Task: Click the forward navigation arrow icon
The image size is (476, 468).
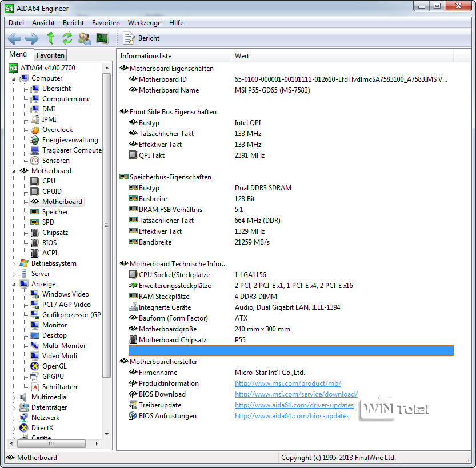Action: (32, 38)
